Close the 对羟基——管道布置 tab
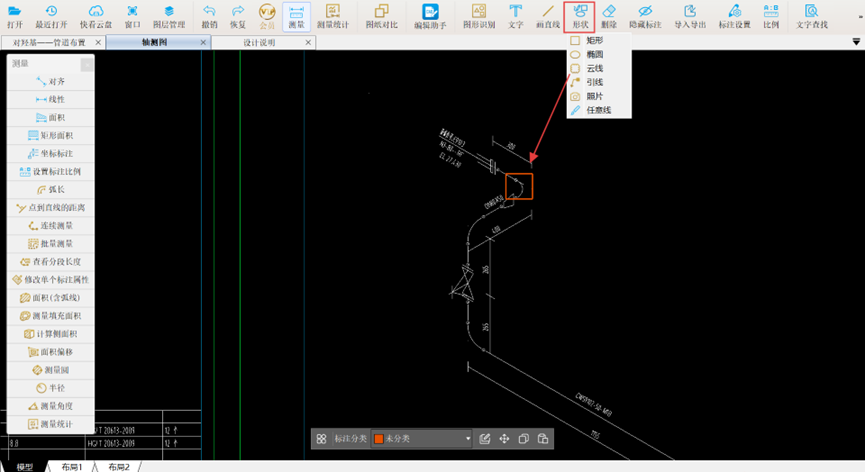The width and height of the screenshot is (865, 472). (98, 42)
